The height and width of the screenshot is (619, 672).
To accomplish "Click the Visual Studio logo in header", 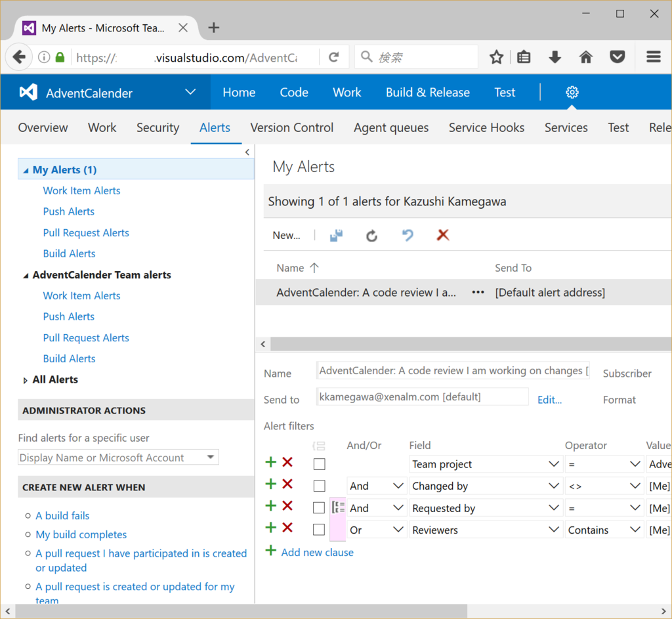I will (28, 92).
